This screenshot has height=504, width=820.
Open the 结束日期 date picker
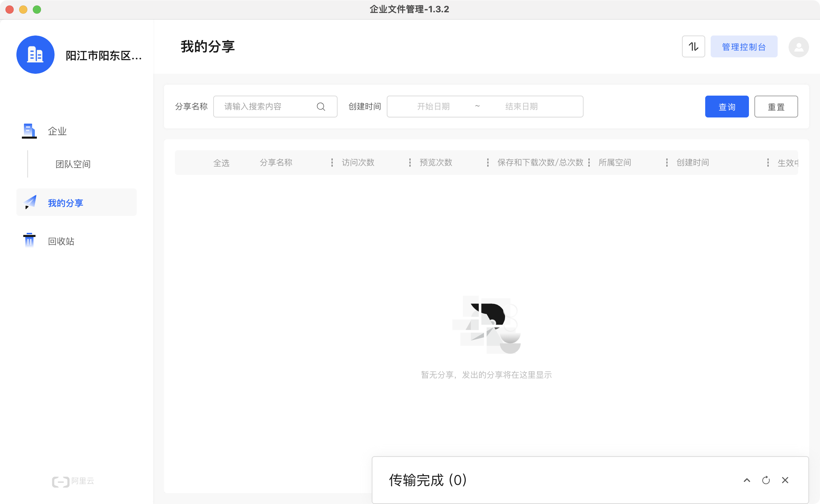[x=521, y=107]
